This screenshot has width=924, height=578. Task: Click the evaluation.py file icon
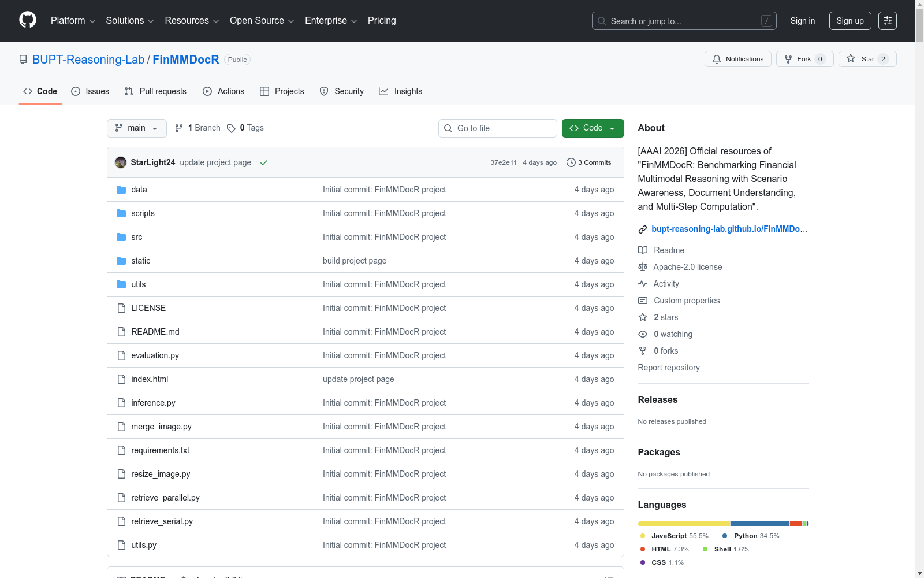(121, 355)
